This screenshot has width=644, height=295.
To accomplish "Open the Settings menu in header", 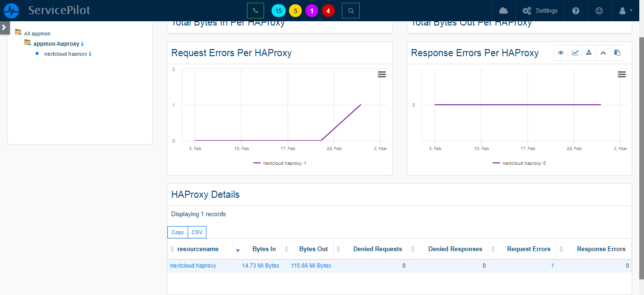I will click(x=540, y=10).
